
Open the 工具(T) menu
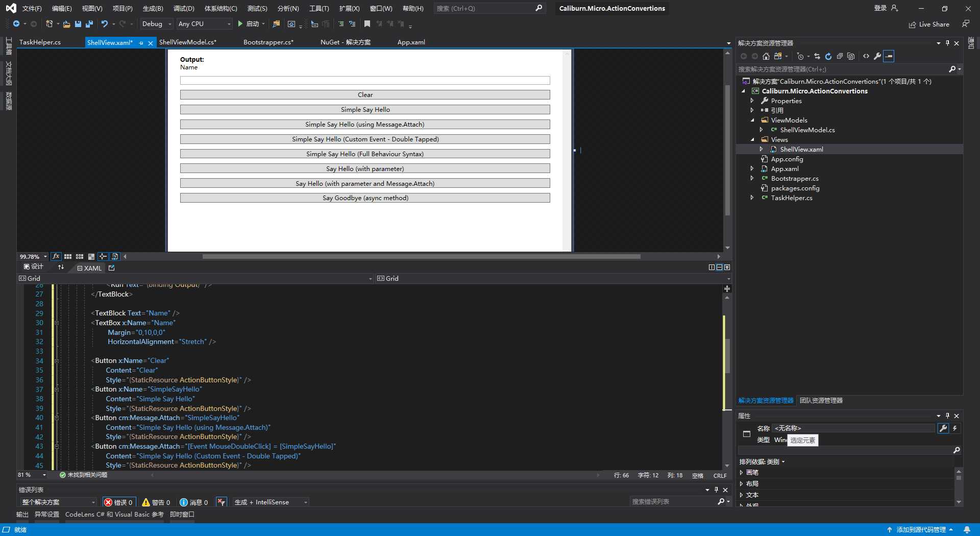[x=319, y=8]
